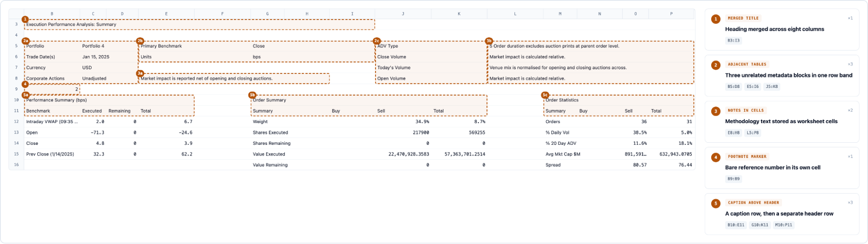
Task: Select the column P header
Action: pos(671,14)
